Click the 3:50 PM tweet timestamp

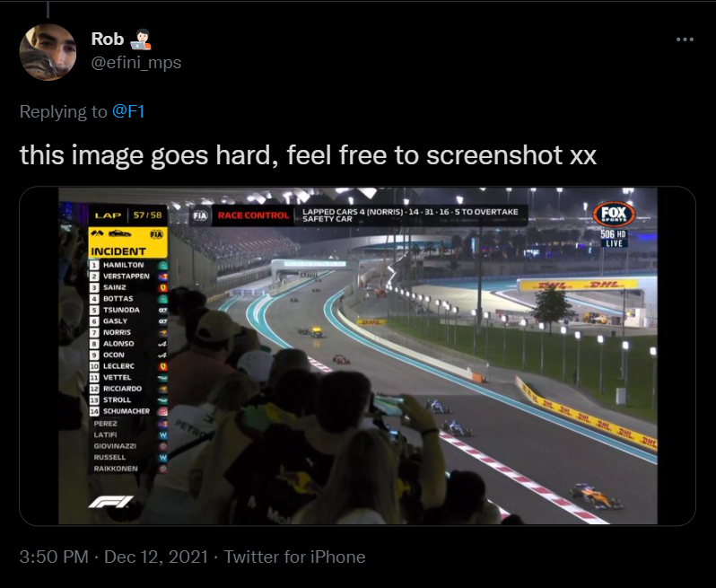tap(54, 557)
